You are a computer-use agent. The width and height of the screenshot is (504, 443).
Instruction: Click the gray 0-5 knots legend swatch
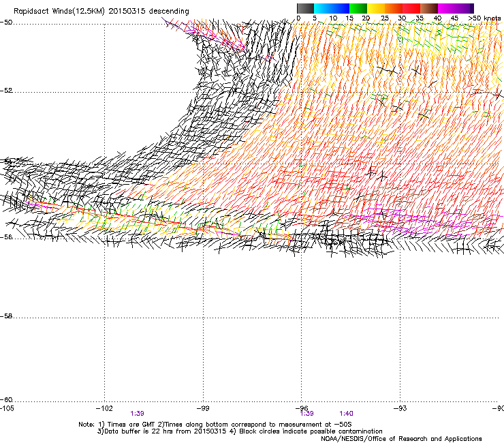click(x=305, y=8)
